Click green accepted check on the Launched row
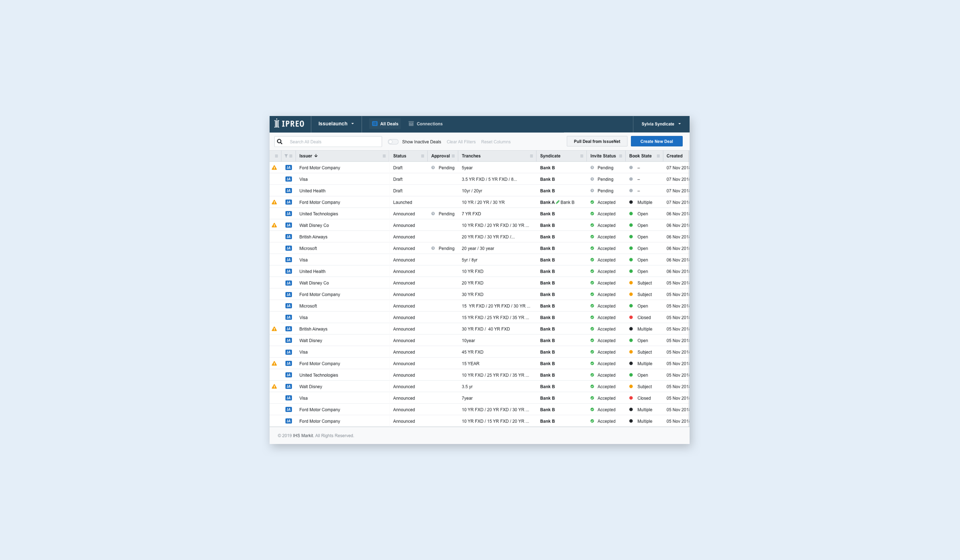Image resolution: width=960 pixels, height=560 pixels. click(x=592, y=202)
